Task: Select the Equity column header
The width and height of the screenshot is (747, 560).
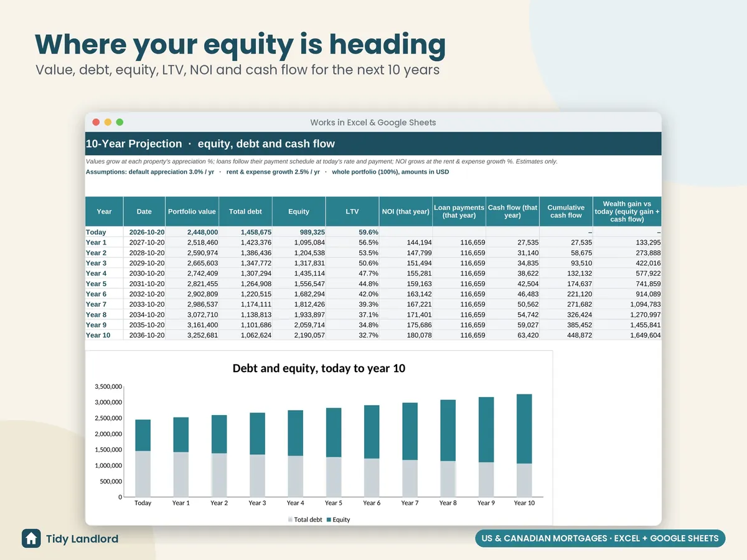Action: [299, 212]
